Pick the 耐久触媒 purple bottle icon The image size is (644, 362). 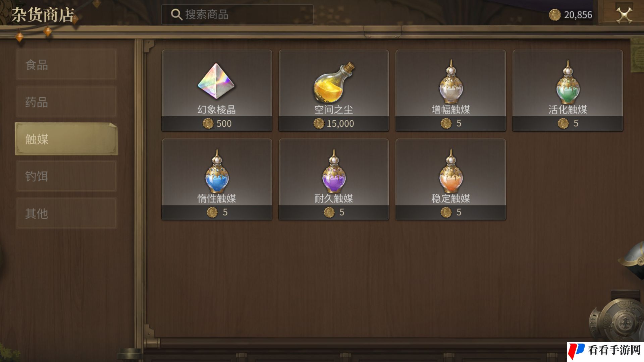pyautogui.click(x=334, y=171)
